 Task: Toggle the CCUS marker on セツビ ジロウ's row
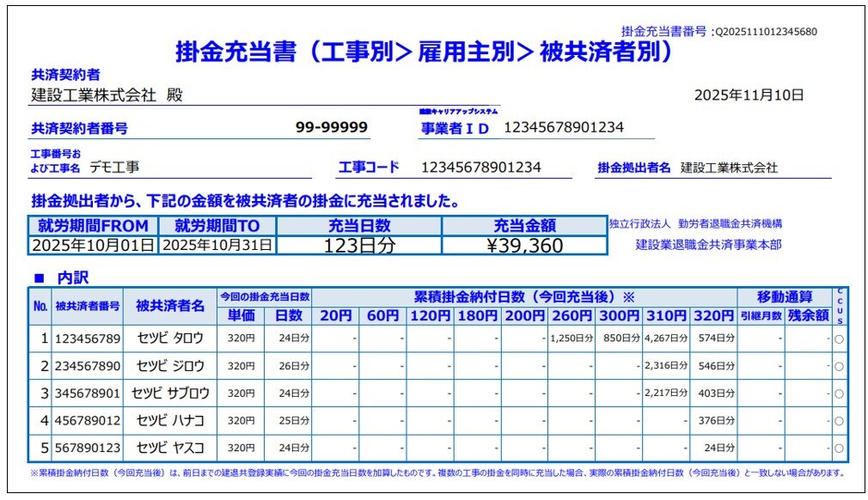click(x=838, y=366)
